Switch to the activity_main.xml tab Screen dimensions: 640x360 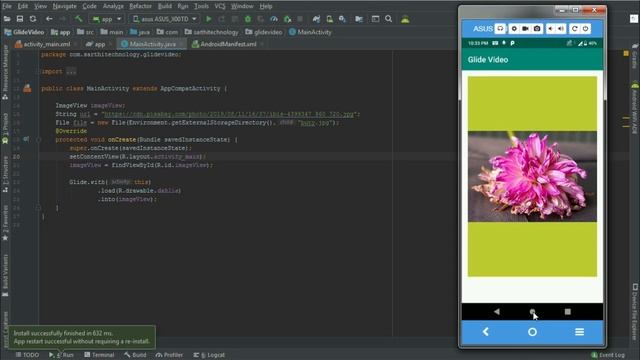click(46, 44)
